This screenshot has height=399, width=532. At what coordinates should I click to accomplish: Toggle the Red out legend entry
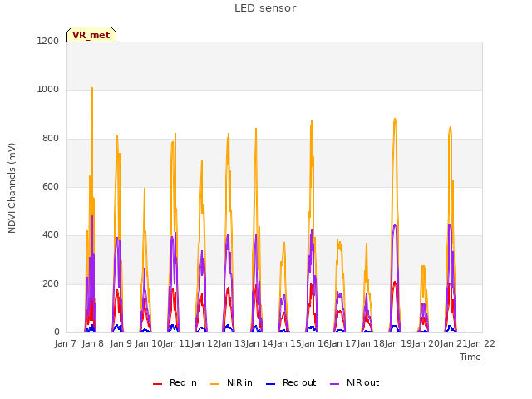[x=291, y=382]
